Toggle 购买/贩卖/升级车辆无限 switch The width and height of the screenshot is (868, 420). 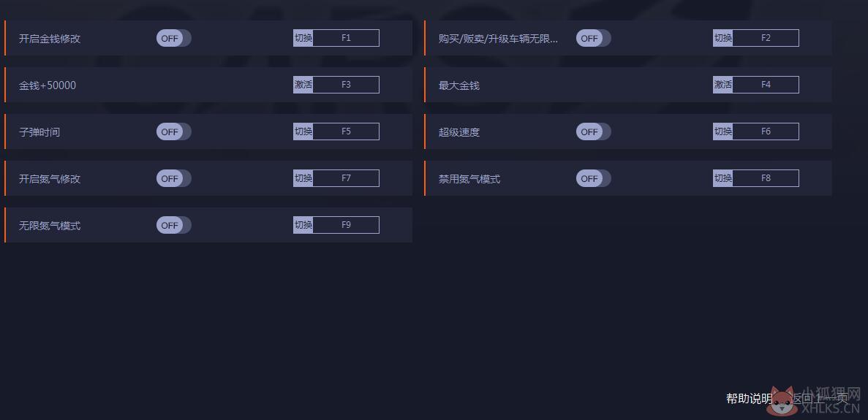click(x=594, y=38)
